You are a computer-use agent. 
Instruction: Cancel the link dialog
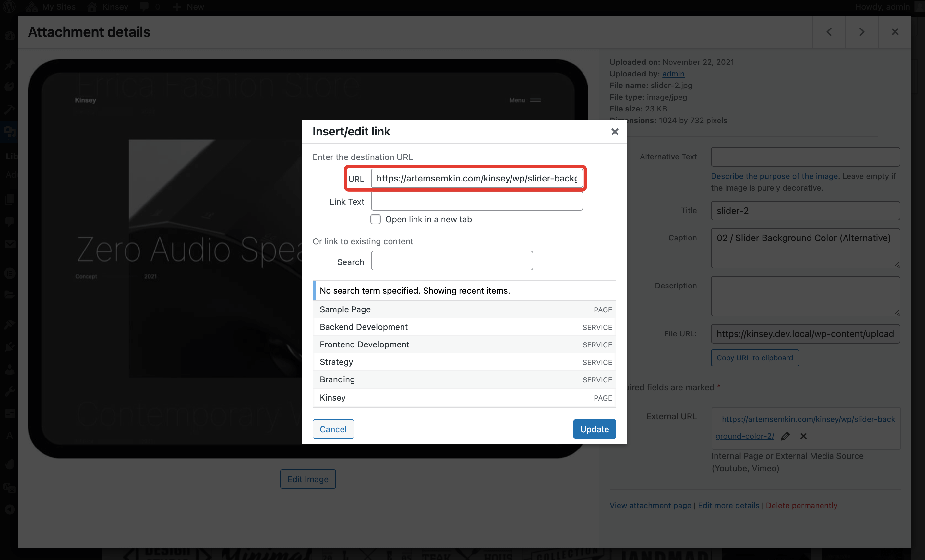pyautogui.click(x=333, y=429)
